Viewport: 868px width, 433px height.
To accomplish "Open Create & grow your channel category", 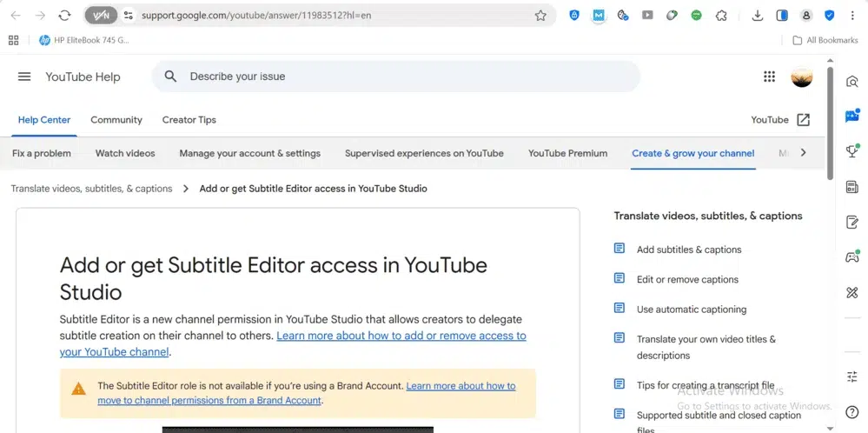I will point(693,153).
